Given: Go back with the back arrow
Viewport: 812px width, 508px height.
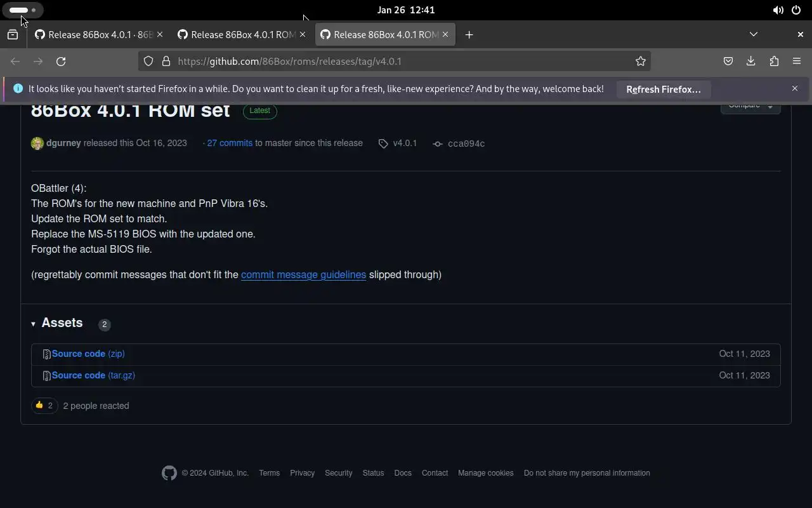Looking at the screenshot, I should 15,62.
